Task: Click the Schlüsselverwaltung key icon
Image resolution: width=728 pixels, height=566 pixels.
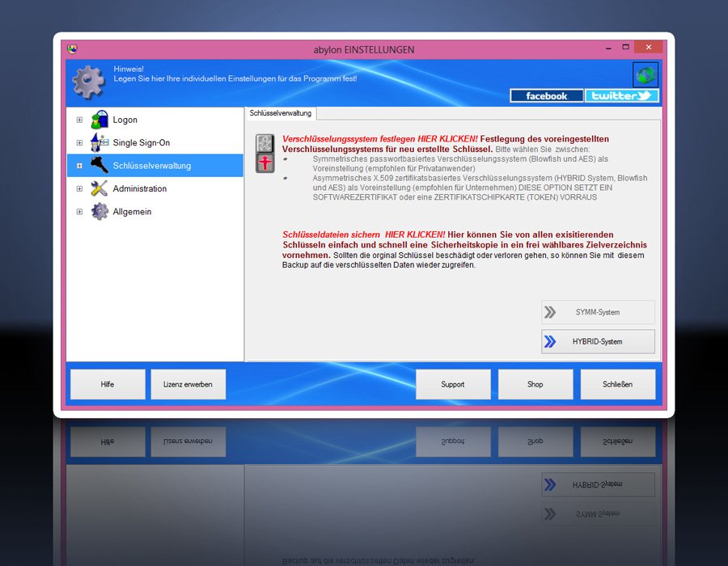Action: [x=99, y=165]
